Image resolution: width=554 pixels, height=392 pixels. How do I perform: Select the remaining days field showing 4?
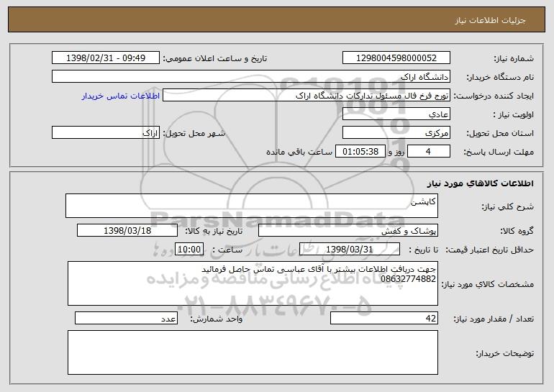[429, 151]
